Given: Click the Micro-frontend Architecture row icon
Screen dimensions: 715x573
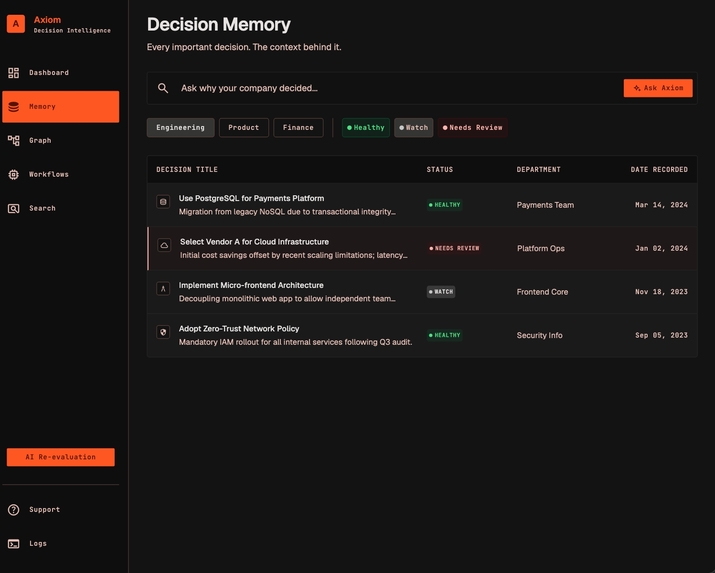Looking at the screenshot, I should [163, 289].
